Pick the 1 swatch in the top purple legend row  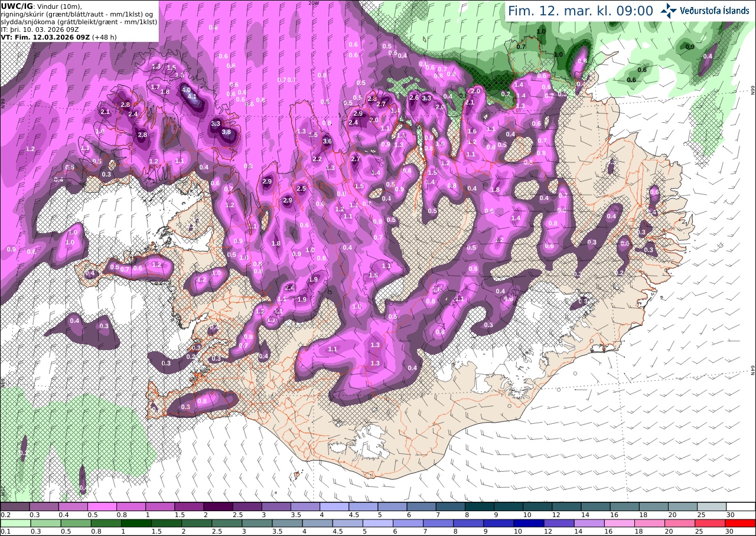point(160,506)
